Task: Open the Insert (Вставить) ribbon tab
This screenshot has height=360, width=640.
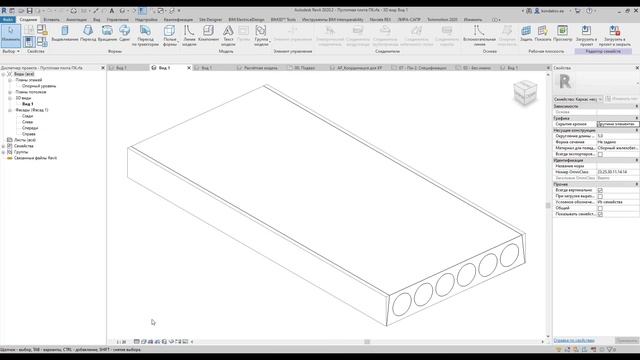Action: [x=51, y=20]
